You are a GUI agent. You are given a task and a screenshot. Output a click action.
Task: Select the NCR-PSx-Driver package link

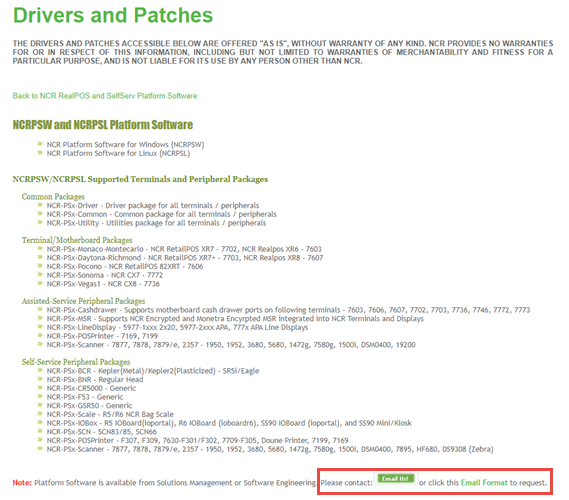pos(153,206)
